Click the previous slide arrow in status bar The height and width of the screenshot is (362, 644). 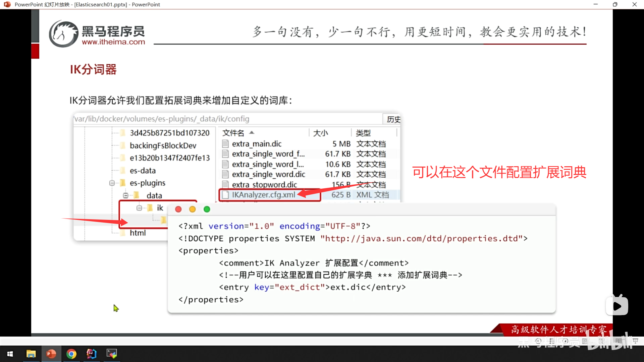pos(538,341)
